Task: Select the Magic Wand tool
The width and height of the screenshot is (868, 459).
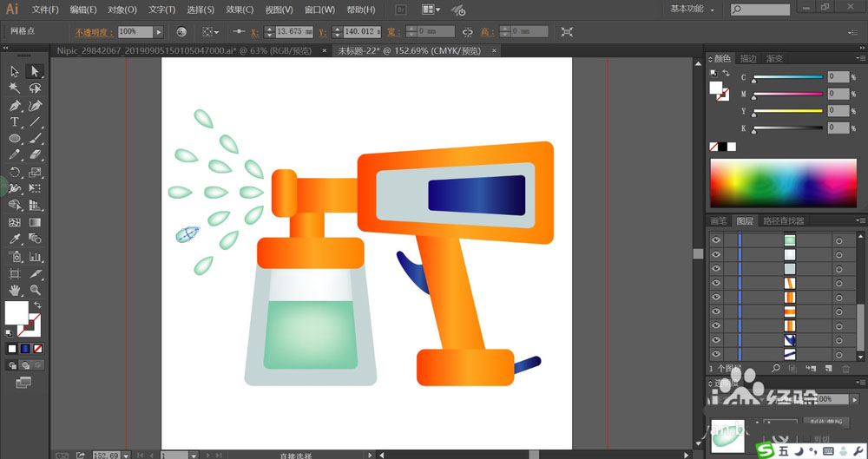Action: click(x=15, y=88)
